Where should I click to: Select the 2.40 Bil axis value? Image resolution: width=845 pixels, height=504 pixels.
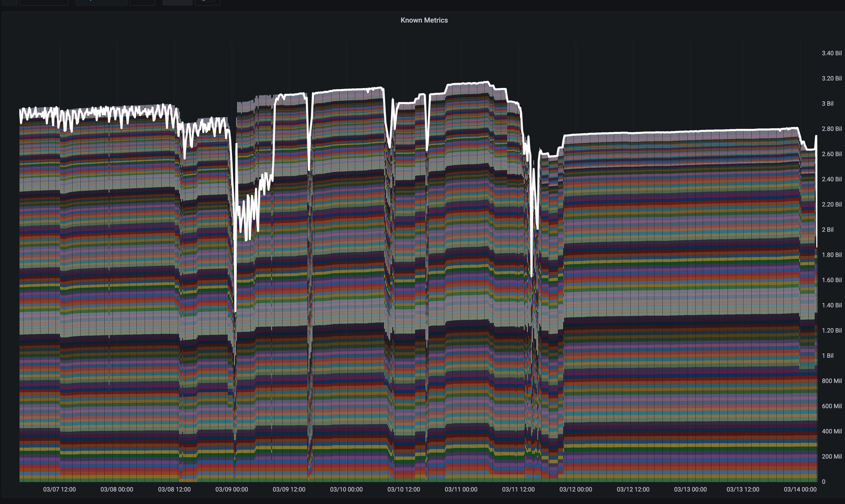(x=832, y=179)
